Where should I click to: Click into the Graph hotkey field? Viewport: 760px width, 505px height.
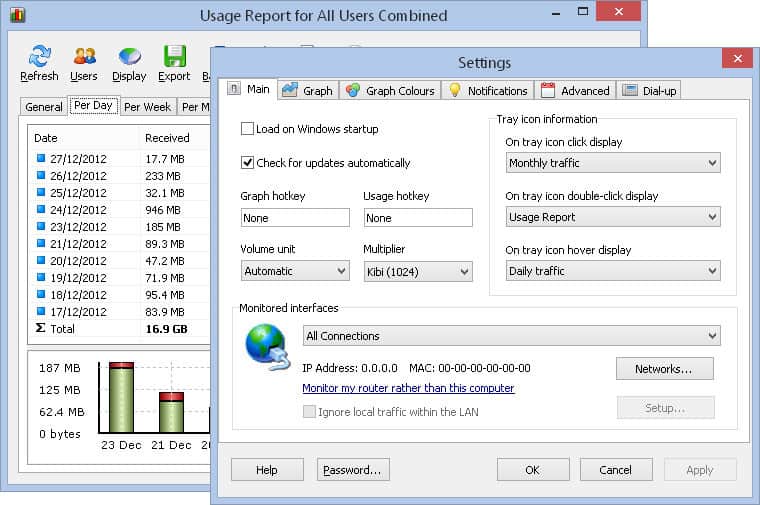coord(295,218)
